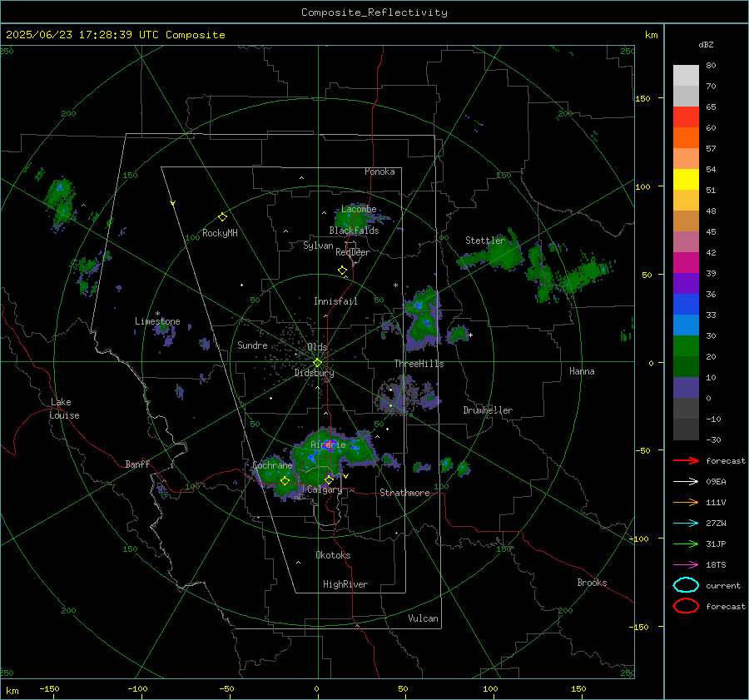This screenshot has width=749, height=700.
Task: Click the RedDeer city label
Action: [353, 252]
